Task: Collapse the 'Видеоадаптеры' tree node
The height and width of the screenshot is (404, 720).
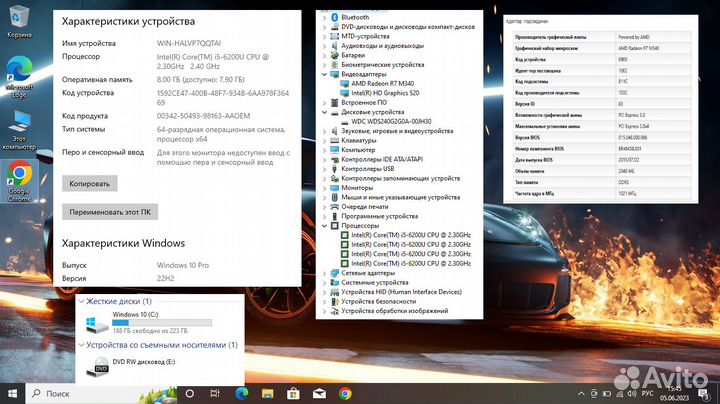Action: click(x=324, y=74)
